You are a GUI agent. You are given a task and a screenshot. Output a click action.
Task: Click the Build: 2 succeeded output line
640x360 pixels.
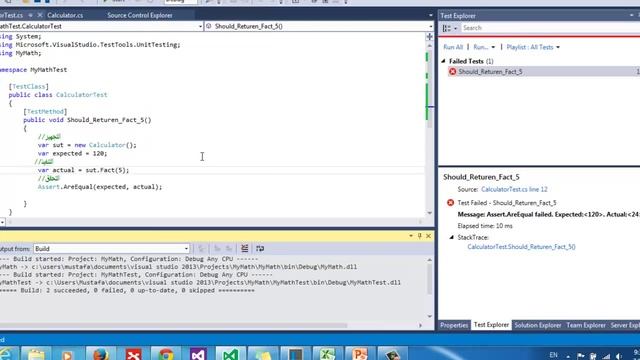(127, 291)
